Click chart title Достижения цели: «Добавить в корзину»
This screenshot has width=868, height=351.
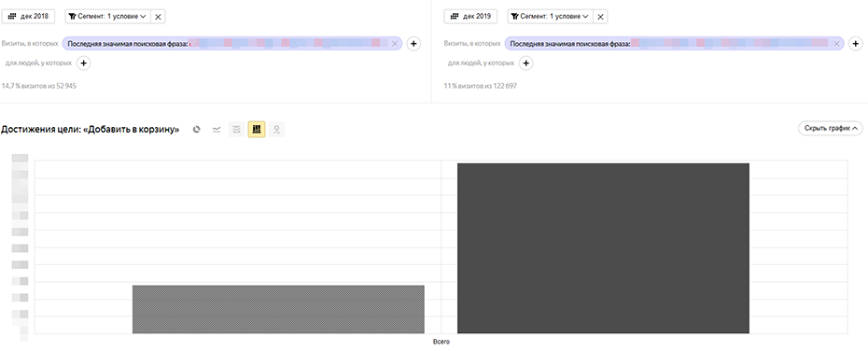pos(91,130)
